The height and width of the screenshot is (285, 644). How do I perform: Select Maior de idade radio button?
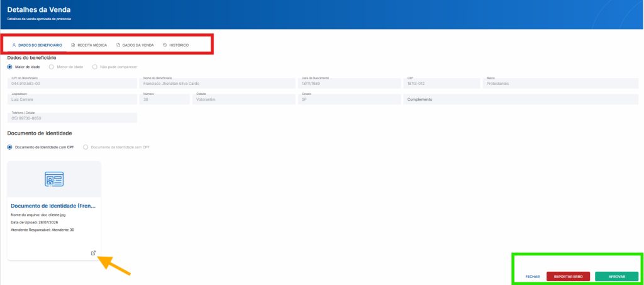coord(10,67)
